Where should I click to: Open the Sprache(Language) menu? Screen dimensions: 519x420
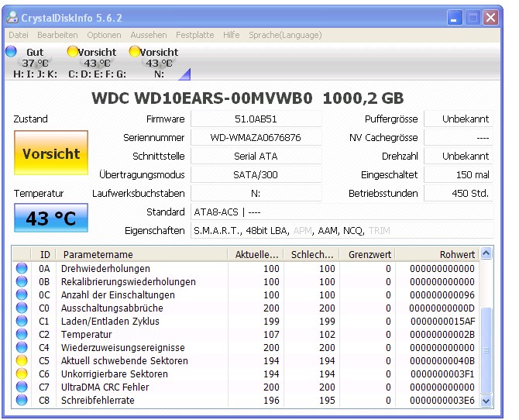[285, 35]
